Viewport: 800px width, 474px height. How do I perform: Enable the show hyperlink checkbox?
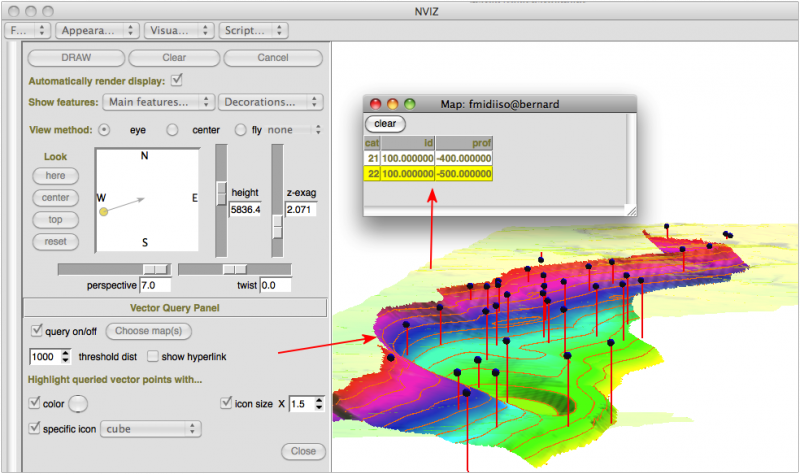153,356
